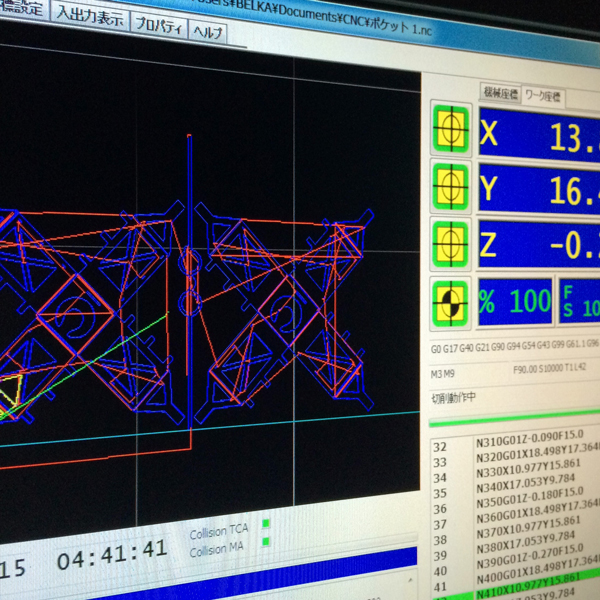Zero the Z axis with its crosshair icon
Screen dimensions: 600x600
(451, 241)
